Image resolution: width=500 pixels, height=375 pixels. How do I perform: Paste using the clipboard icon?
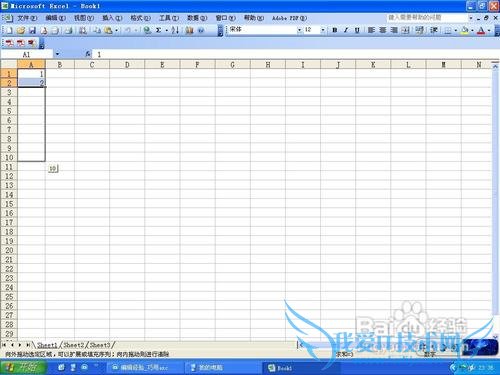click(x=108, y=30)
